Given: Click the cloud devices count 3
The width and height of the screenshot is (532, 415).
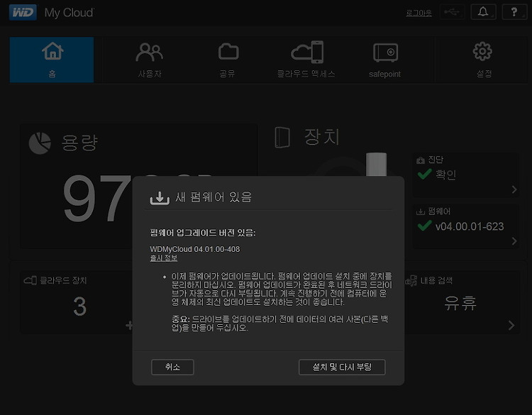Looking at the screenshot, I should [x=79, y=306].
